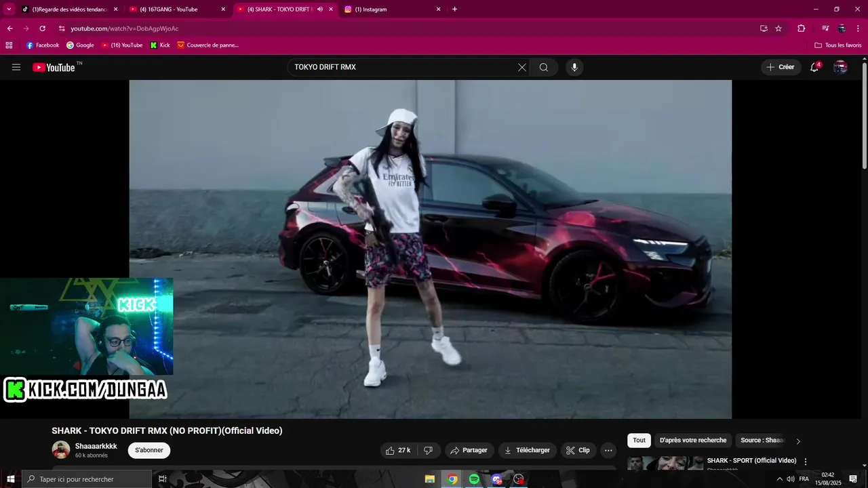Open File Explorer from the taskbar
The image size is (868, 488).
430,479
